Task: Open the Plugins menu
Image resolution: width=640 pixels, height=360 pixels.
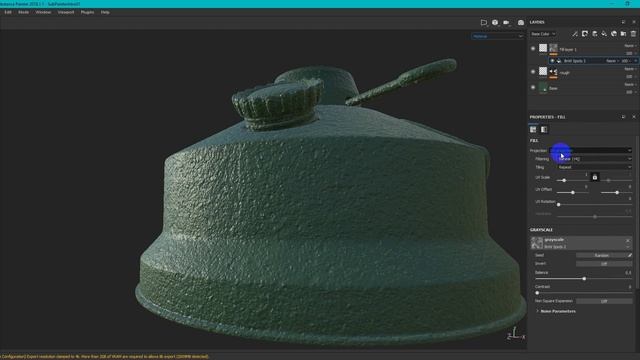Action: tap(87, 12)
